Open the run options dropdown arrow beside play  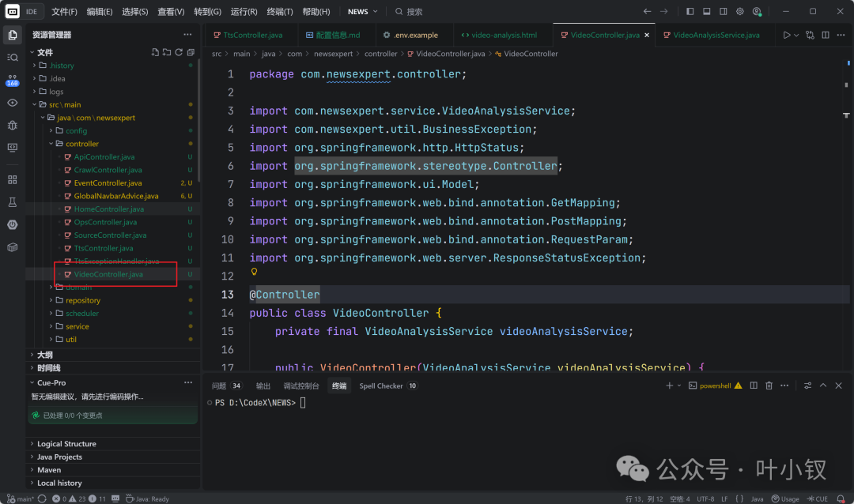click(x=796, y=36)
